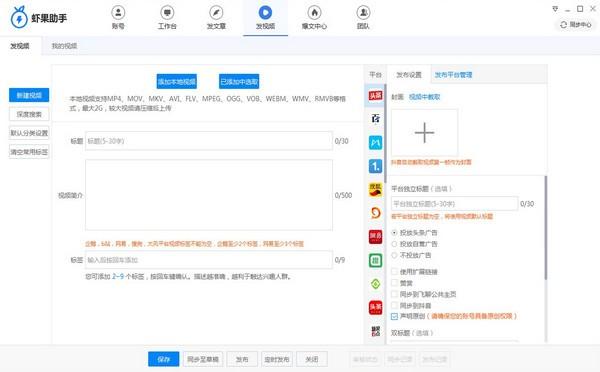Enable the 同步到飞聊公共主页 checkbox
The height and width of the screenshot is (372, 600).
pyautogui.click(x=394, y=294)
